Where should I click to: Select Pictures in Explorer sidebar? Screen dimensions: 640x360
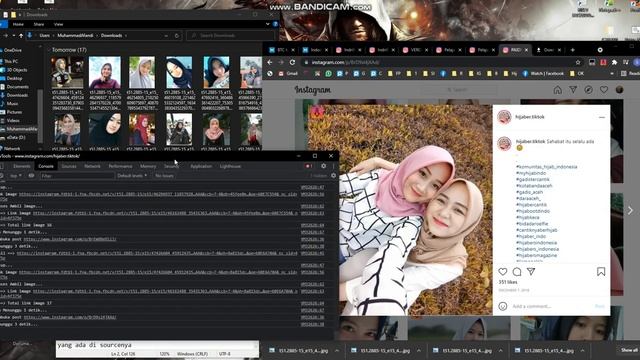point(14,112)
